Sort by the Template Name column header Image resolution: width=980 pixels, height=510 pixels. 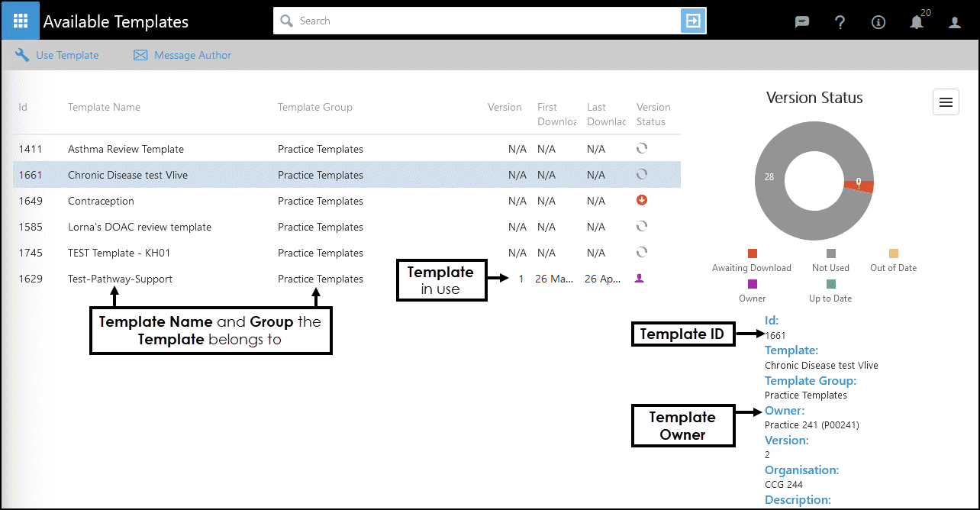pyautogui.click(x=104, y=108)
